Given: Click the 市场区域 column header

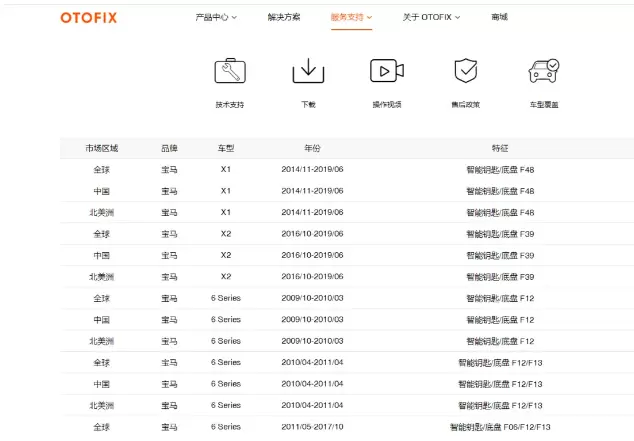Looking at the screenshot, I should tap(101, 148).
